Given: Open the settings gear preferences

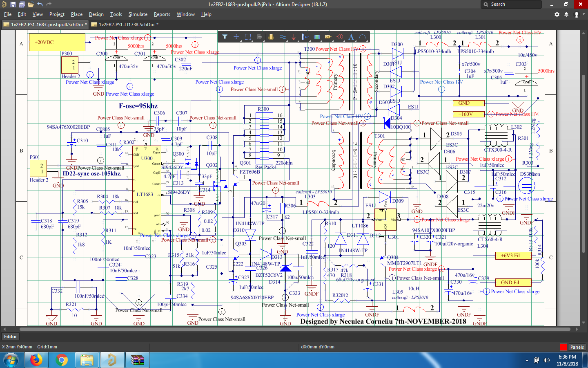Looking at the screenshot, I should 557,14.
